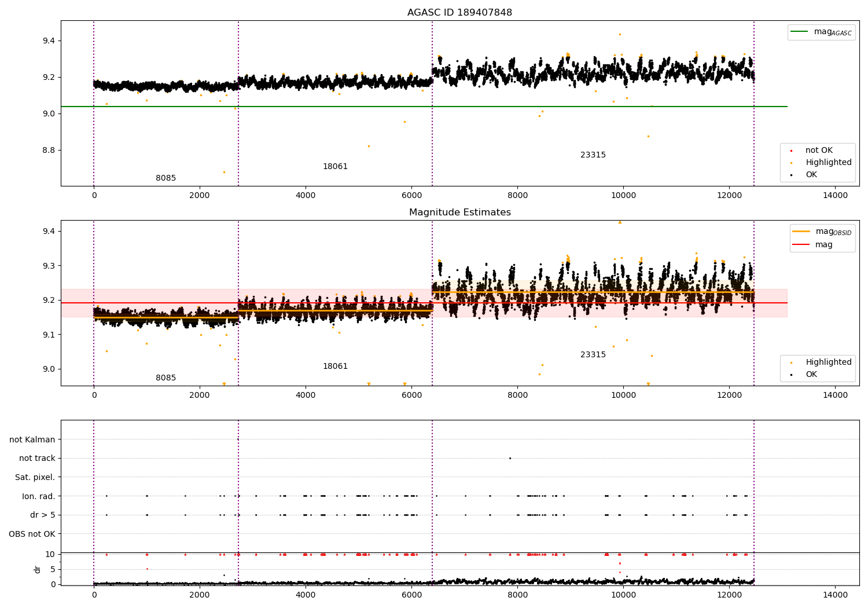Click the 'not Kalman' axis label
868x608 pixels.
coord(32,440)
